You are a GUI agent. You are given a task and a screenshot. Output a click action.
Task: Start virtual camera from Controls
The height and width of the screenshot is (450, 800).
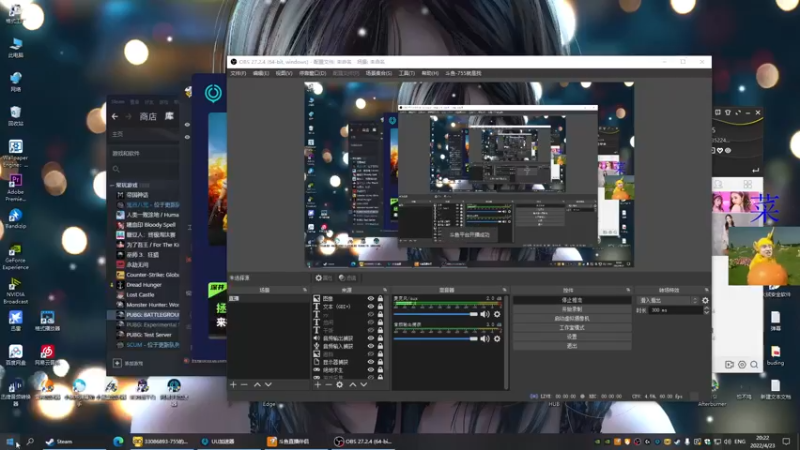(x=571, y=318)
